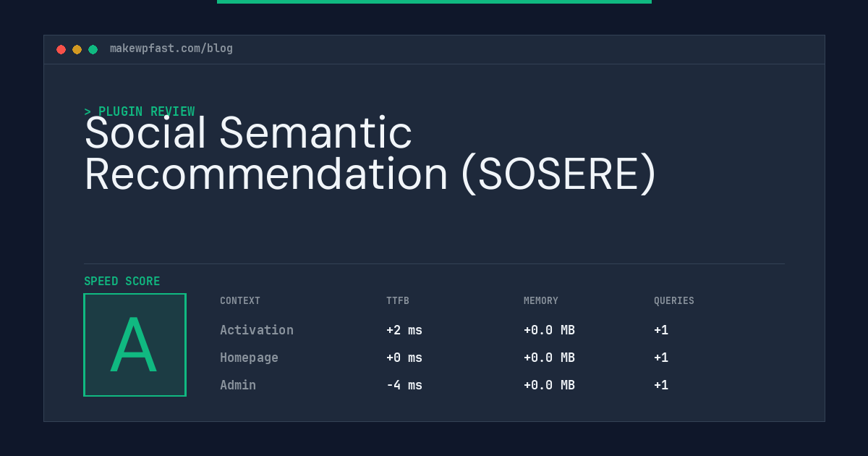The width and height of the screenshot is (868, 456).
Task: Click the makewpfast.com/blog address text
Action: 171,48
